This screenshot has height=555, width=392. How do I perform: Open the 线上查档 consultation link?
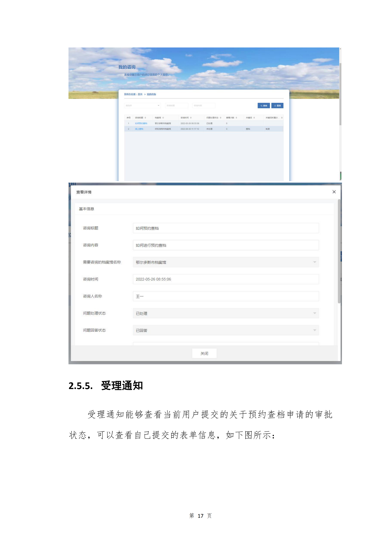point(139,129)
